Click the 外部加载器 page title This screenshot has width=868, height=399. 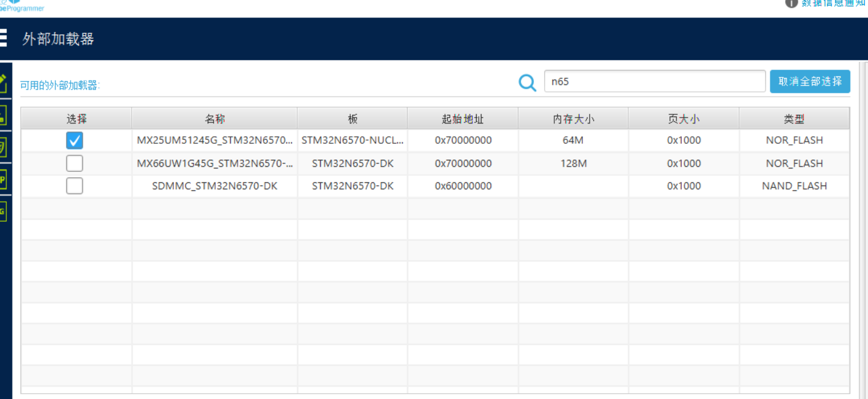pyautogui.click(x=58, y=39)
